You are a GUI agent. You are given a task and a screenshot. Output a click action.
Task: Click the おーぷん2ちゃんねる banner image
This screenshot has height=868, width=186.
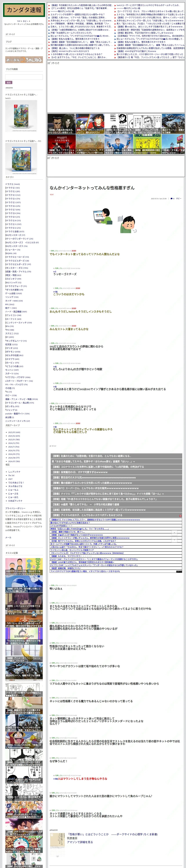pos(24,60)
